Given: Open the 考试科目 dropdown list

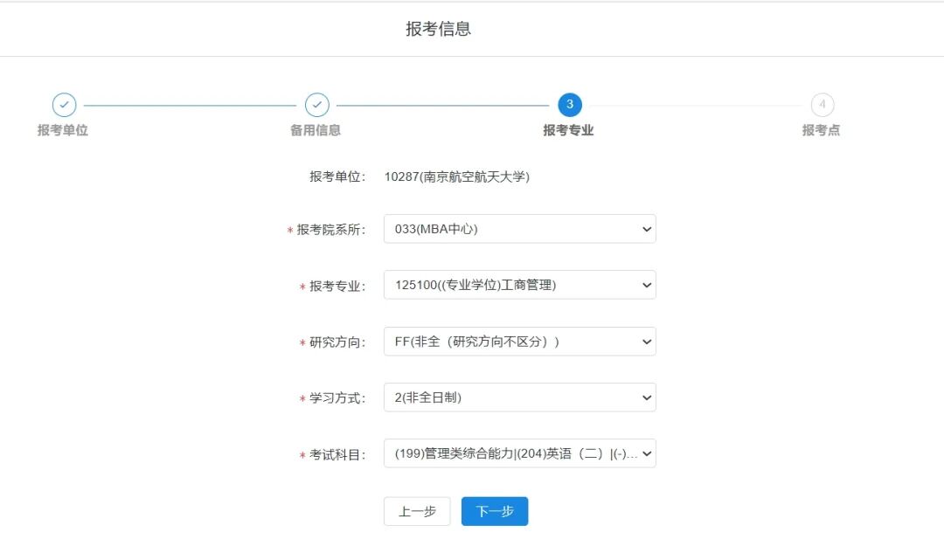Looking at the screenshot, I should click(x=519, y=453).
